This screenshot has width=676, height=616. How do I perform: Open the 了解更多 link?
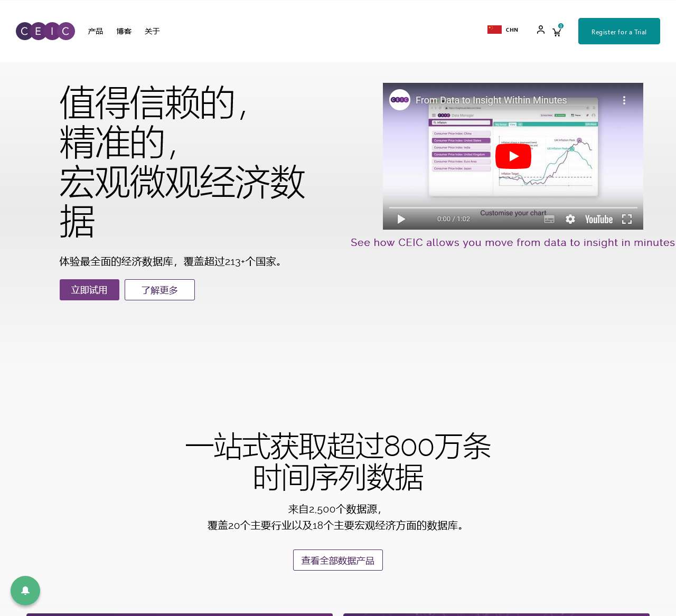pos(159,290)
